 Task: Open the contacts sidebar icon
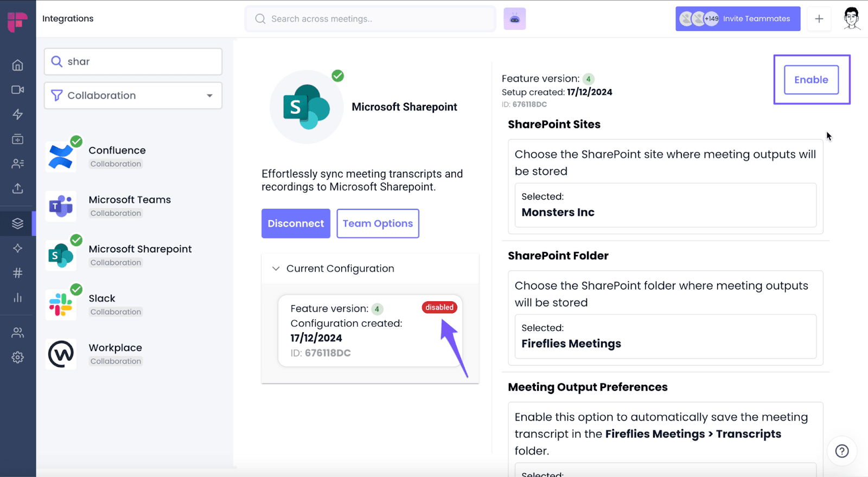point(18,164)
